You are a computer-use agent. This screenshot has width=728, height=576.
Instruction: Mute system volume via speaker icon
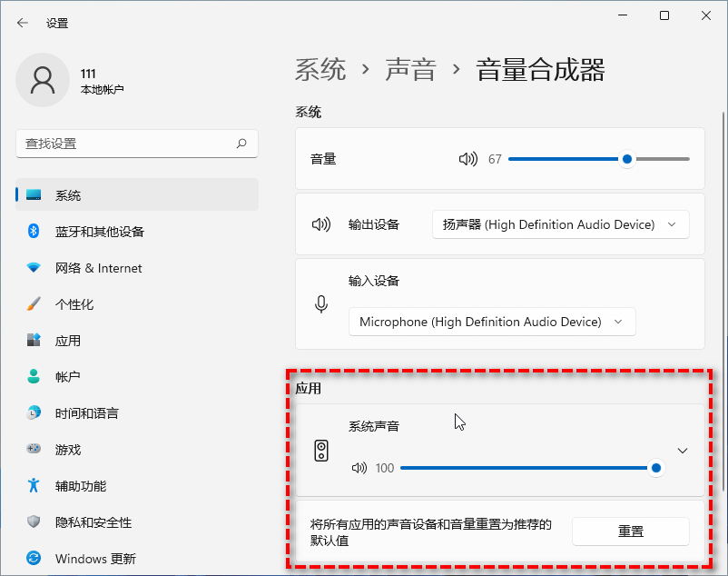[468, 159]
